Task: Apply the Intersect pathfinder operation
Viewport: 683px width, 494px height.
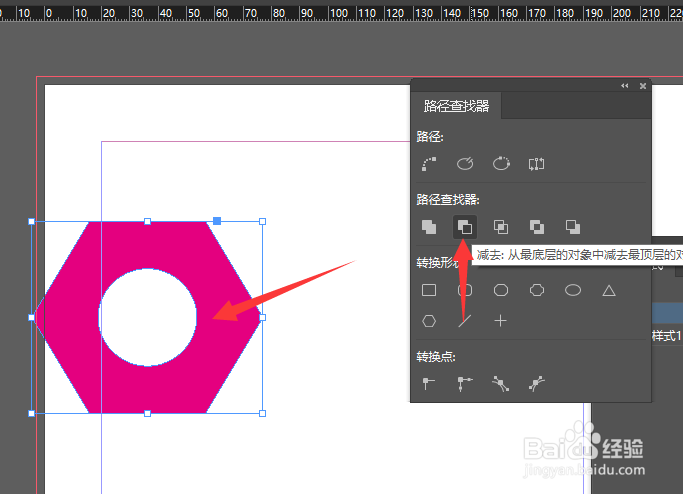Action: (x=500, y=227)
